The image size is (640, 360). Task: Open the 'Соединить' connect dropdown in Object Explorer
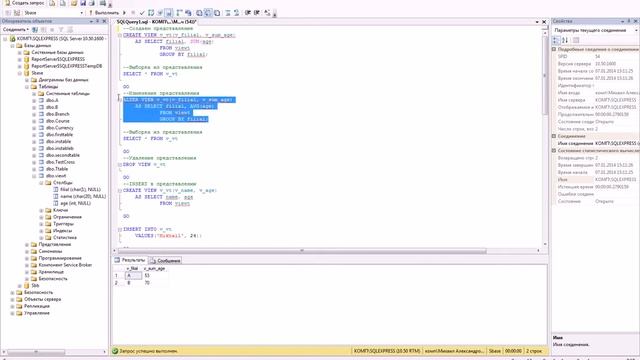coord(16,30)
